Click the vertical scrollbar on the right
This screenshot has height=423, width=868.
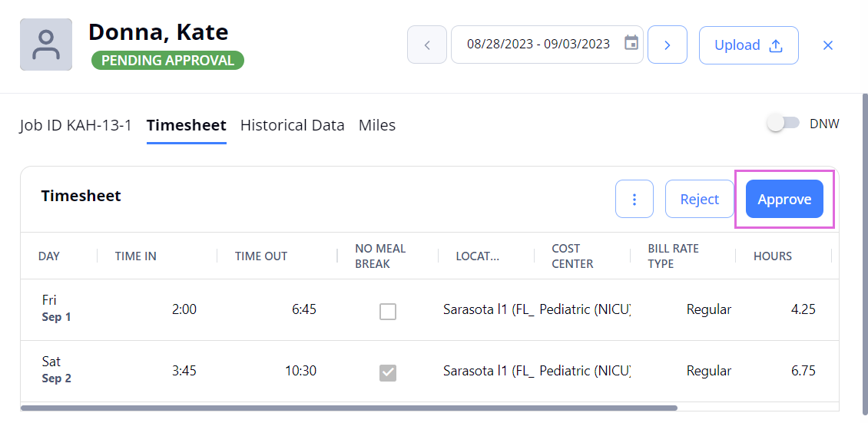click(x=865, y=254)
